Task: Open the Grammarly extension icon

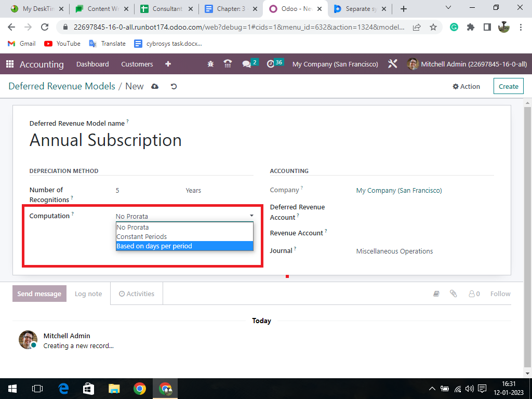Action: tap(454, 27)
